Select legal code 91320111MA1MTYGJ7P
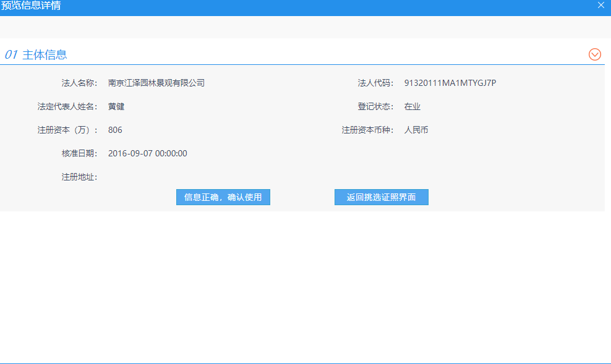 [x=450, y=83]
